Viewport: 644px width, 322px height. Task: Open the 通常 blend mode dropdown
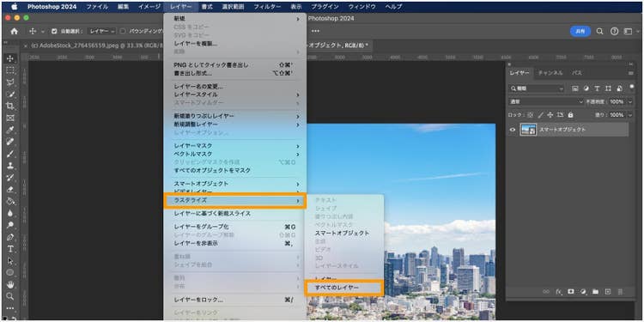click(x=546, y=101)
